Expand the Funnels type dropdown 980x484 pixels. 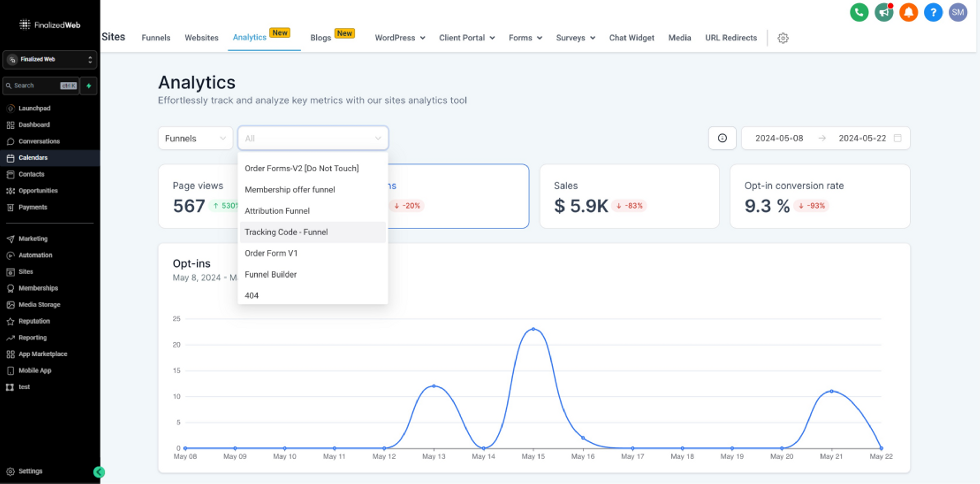[x=195, y=138]
